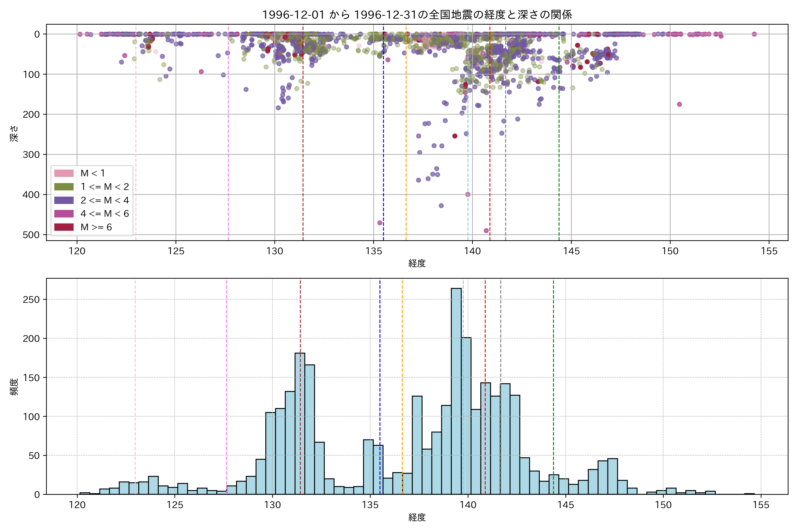This screenshot has height=532, width=798.
Task: Click the lone point at longitude 154
Action: 754,34
